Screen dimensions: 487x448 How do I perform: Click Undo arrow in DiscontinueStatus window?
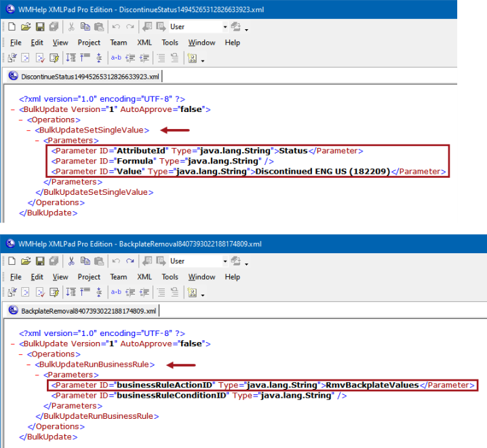[x=116, y=26]
